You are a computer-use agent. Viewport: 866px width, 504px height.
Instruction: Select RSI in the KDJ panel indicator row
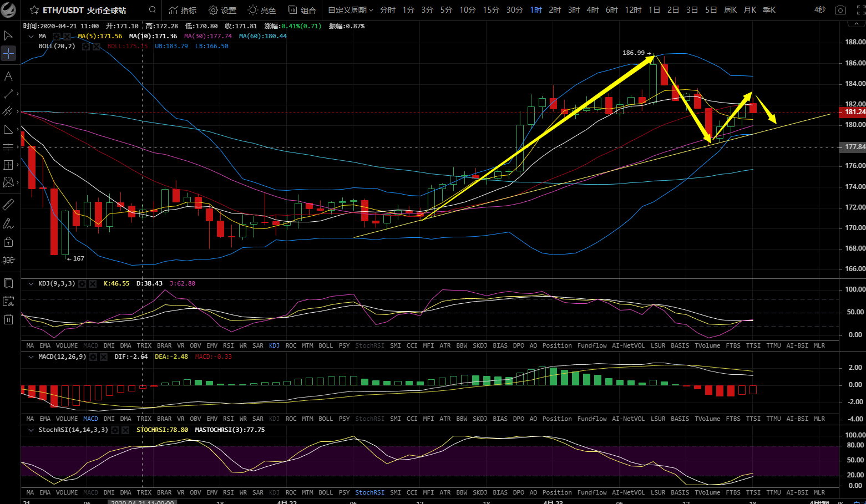[x=228, y=345]
